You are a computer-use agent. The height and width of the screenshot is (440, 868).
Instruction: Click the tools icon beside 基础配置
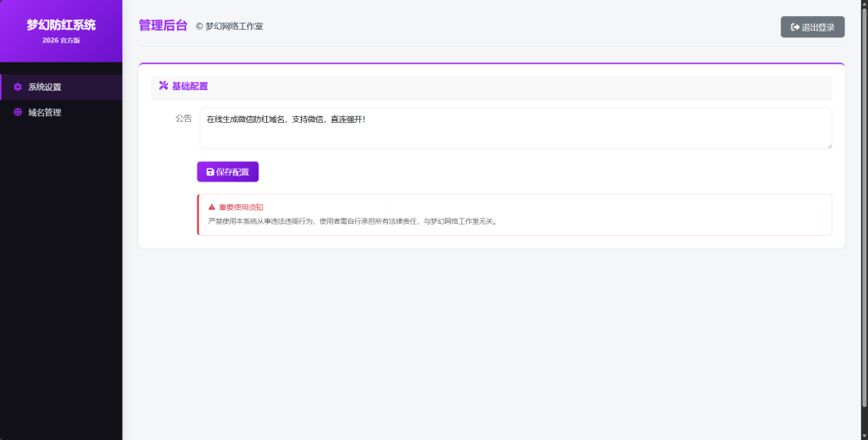(164, 86)
